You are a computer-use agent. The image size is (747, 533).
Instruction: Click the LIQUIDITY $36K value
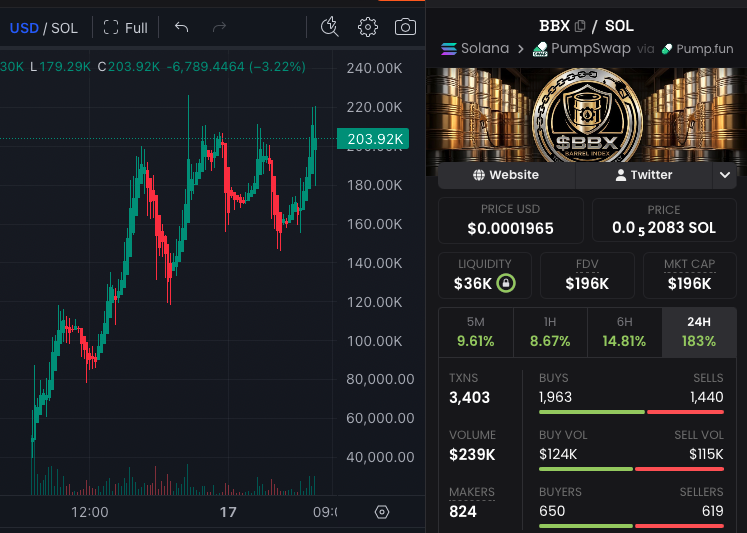click(x=473, y=284)
